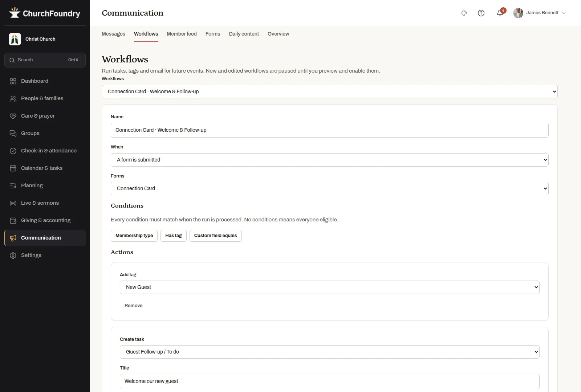Click the Groups chat icon
Viewport: 581px width, 392px height.
click(13, 134)
